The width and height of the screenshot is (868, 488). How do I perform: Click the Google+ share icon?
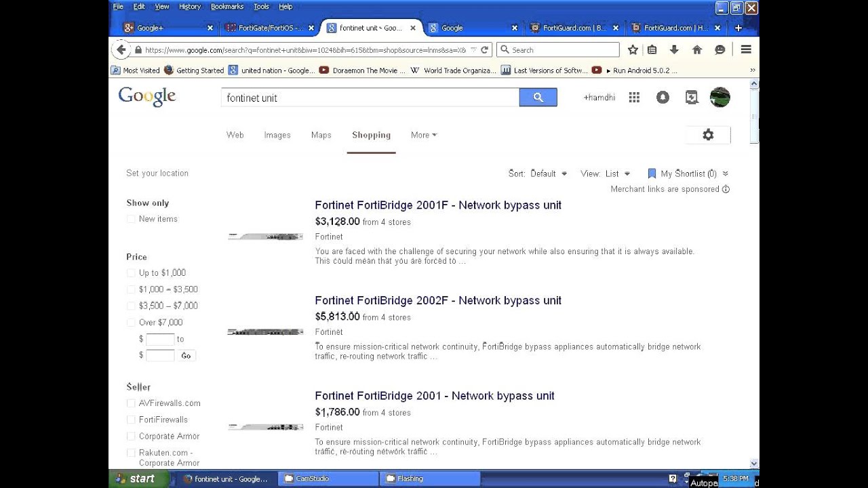coord(691,98)
